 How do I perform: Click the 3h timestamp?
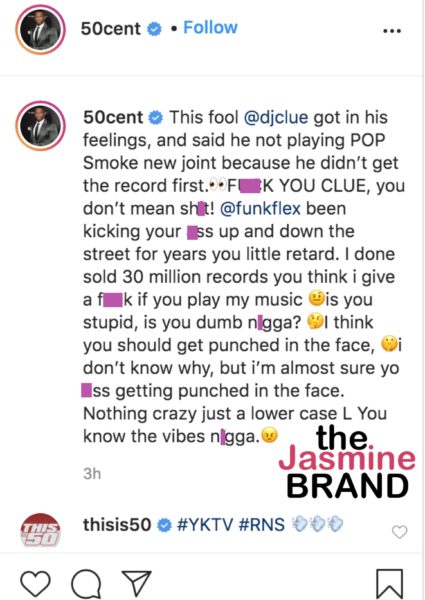92,474
